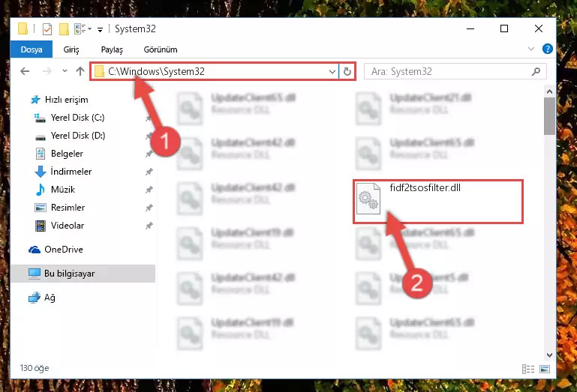Click the search magnifier icon
The image size is (577, 392).
pyautogui.click(x=536, y=71)
